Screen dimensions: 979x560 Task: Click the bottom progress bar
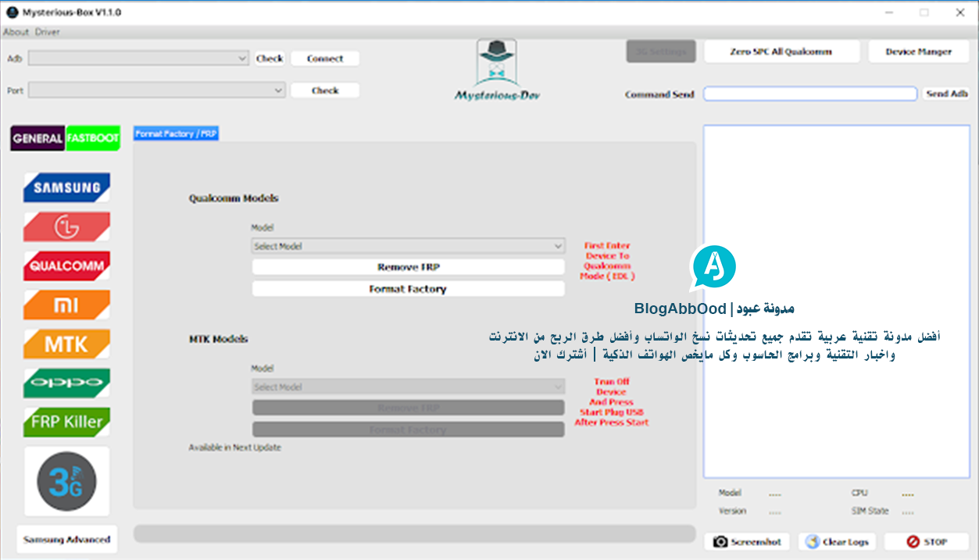[x=414, y=533]
